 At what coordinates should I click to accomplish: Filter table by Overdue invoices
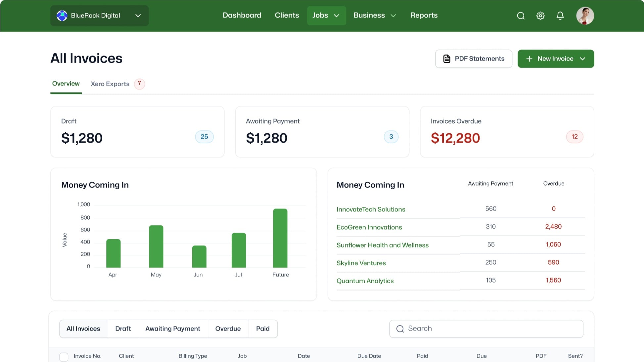(x=228, y=329)
